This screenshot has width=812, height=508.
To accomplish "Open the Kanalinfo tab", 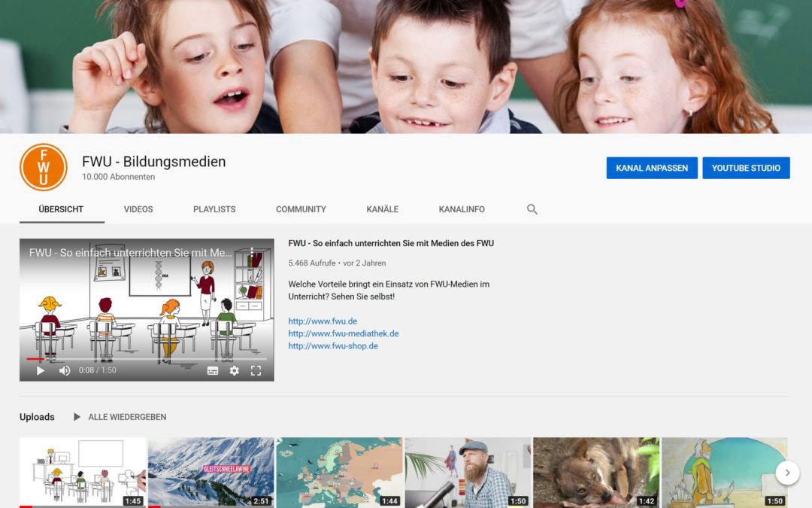I will pos(462,209).
